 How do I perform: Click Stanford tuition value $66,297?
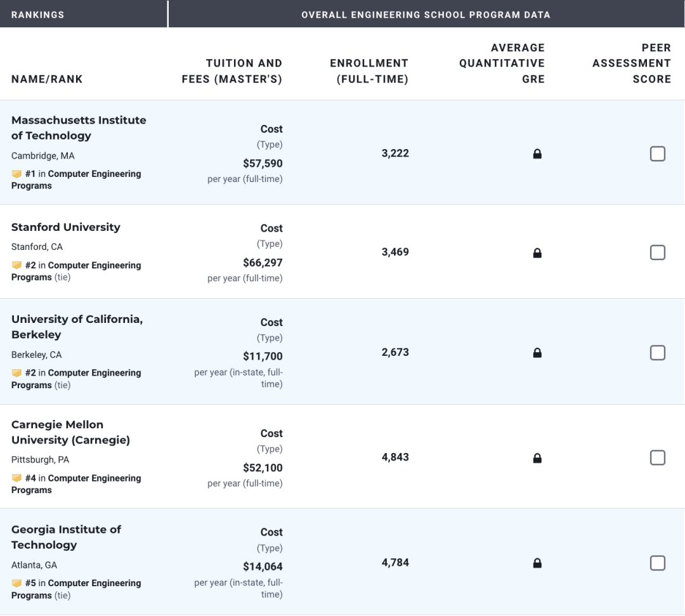coord(263,263)
